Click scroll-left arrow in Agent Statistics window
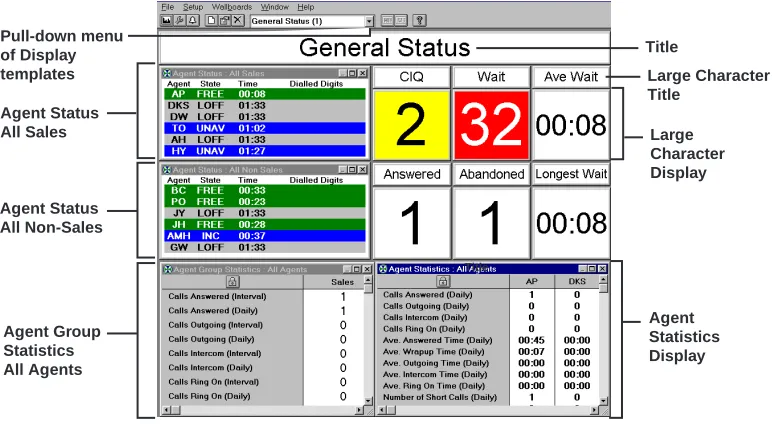This screenshot has height=428, width=772. pos(381,410)
